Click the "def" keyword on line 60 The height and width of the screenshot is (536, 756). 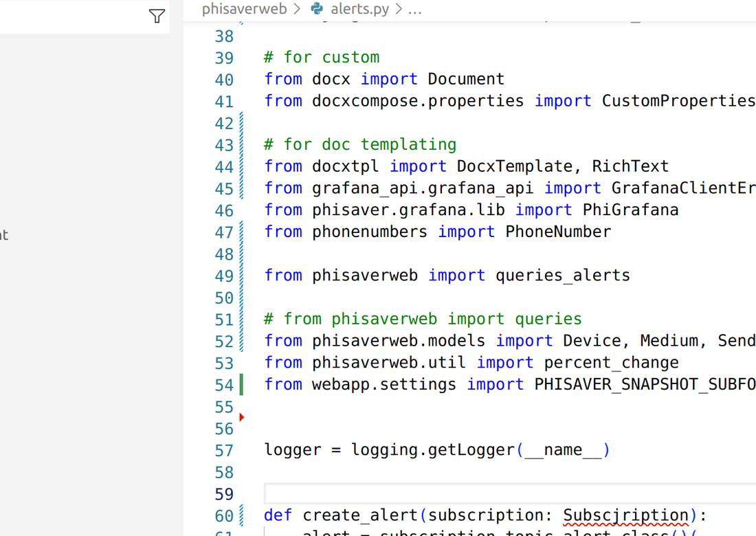pyautogui.click(x=278, y=515)
